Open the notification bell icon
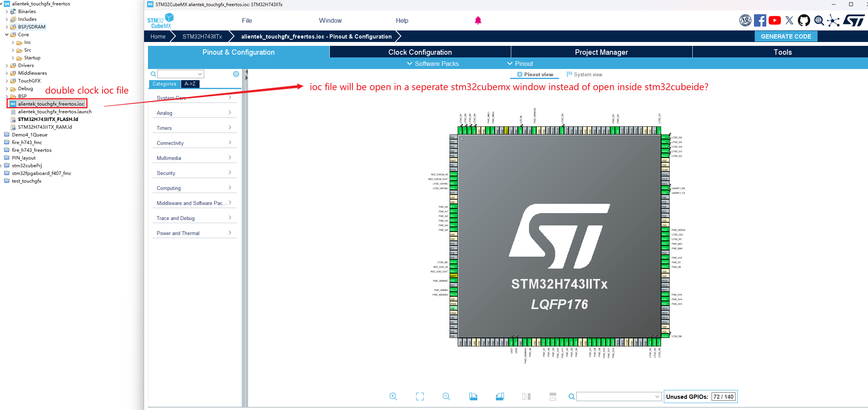Viewport: 868px width, 410px height. pos(478,20)
